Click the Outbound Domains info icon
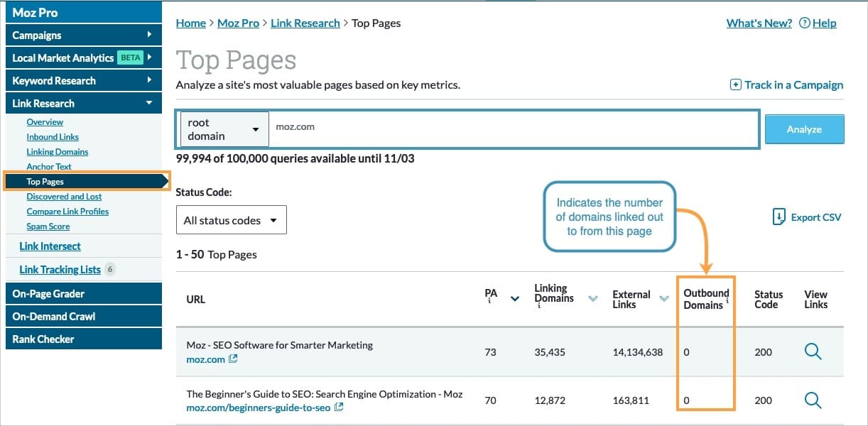Viewport: 868px width, 426px height. coord(727,300)
